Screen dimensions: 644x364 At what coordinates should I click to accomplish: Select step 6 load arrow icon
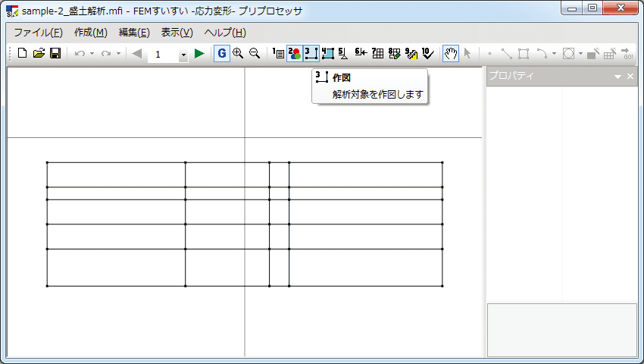pos(361,52)
